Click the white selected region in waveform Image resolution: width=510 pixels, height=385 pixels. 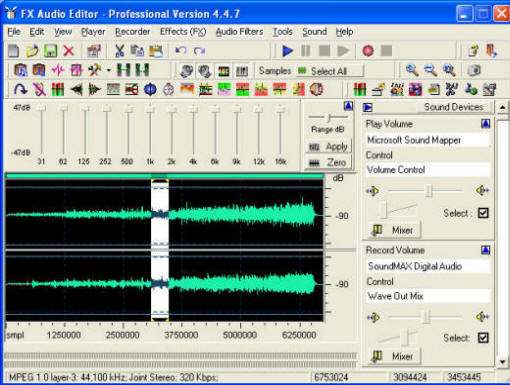click(160, 250)
